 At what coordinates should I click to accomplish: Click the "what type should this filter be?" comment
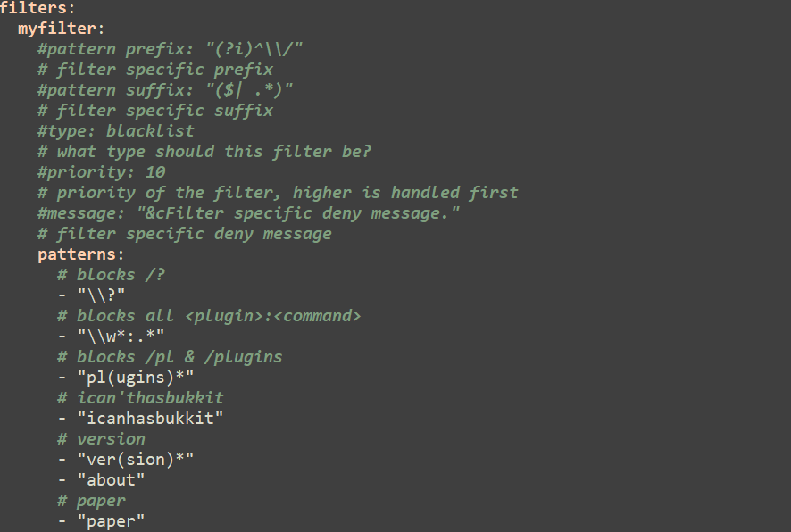[204, 152]
